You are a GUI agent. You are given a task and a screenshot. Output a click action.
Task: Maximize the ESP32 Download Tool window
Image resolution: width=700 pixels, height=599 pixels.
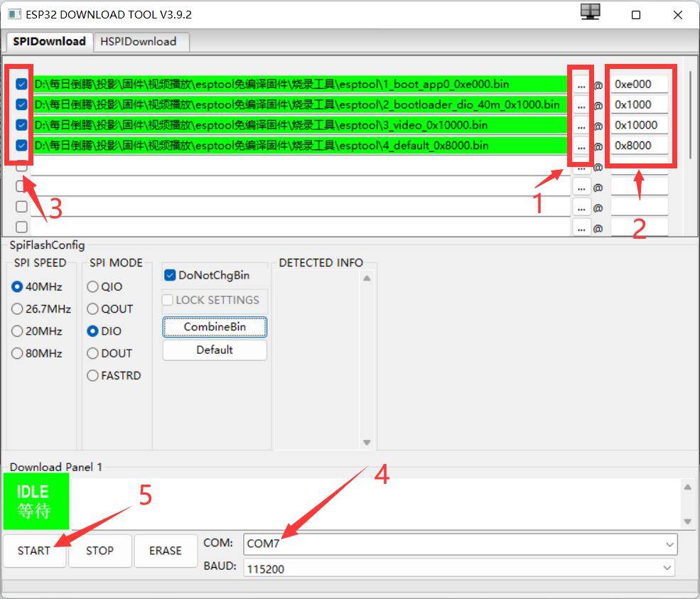click(x=636, y=15)
